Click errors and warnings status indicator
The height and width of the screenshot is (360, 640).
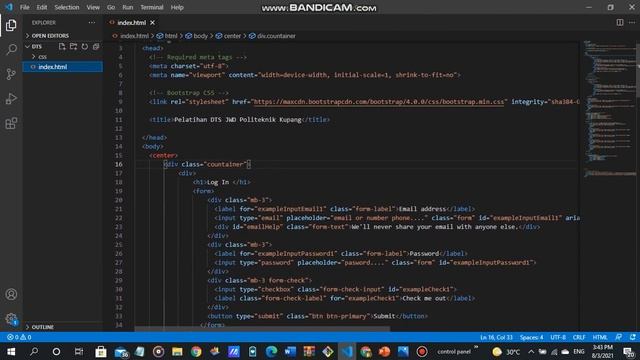click(x=19, y=337)
